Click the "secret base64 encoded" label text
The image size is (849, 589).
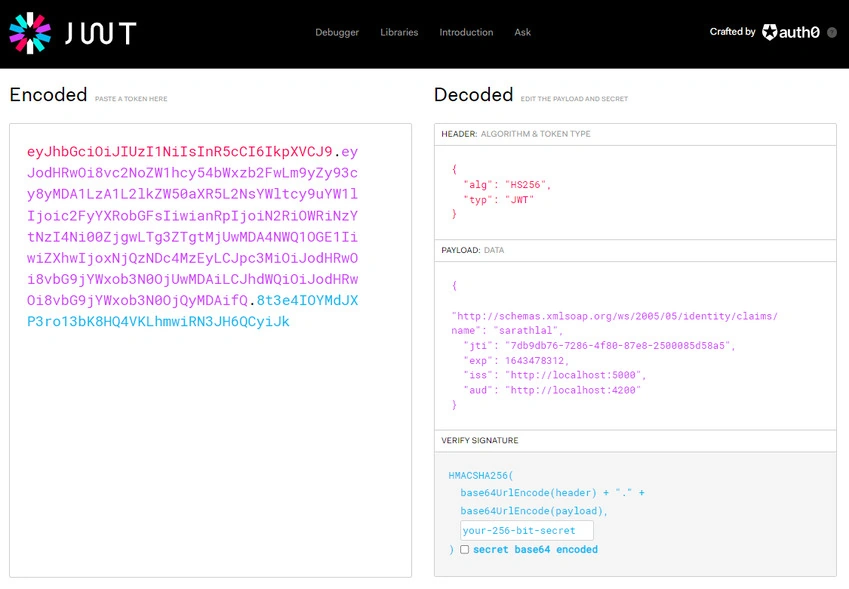pyautogui.click(x=535, y=549)
